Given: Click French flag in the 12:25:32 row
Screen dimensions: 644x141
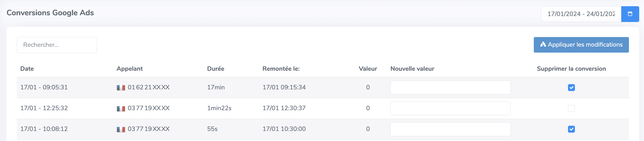Looking at the screenshot, I should [121, 108].
